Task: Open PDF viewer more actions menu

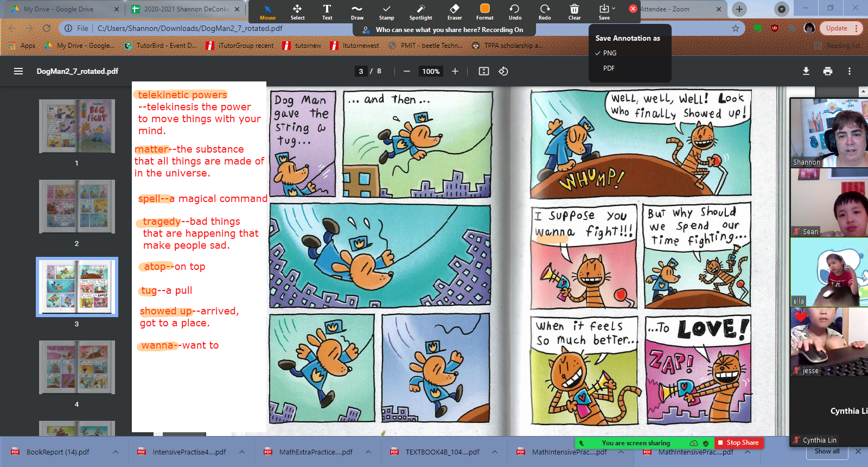Action: pos(850,71)
